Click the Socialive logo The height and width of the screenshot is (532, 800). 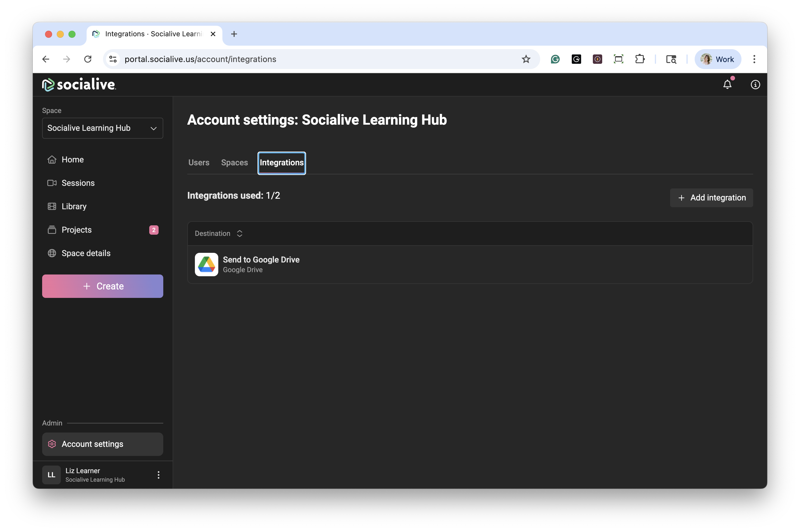[x=79, y=85]
